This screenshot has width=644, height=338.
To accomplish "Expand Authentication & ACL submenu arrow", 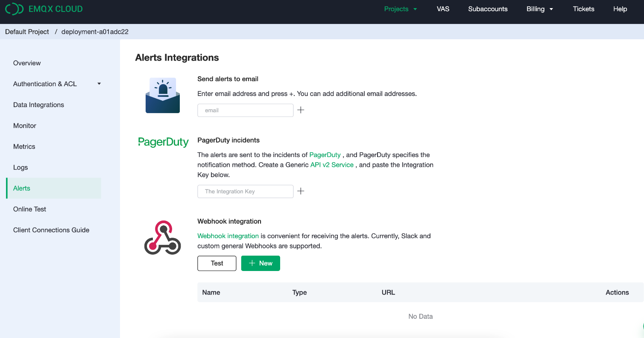I will (99, 84).
